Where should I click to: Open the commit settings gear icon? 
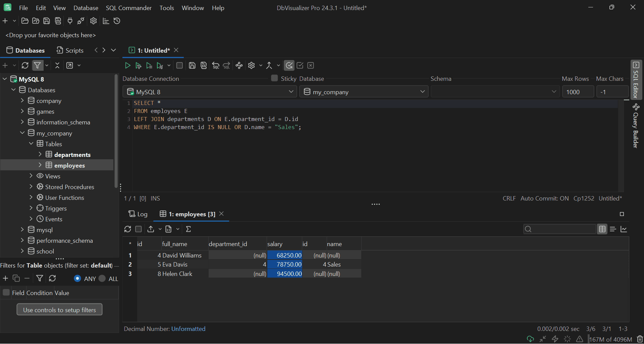pos(252,65)
